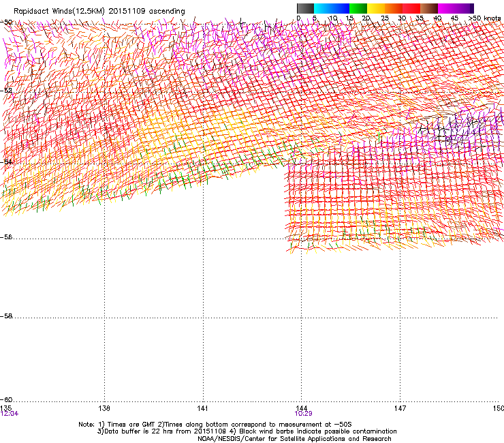Click the yellow 20-25 knots legend swatch
This screenshot has height=443, width=504.
(x=376, y=8)
